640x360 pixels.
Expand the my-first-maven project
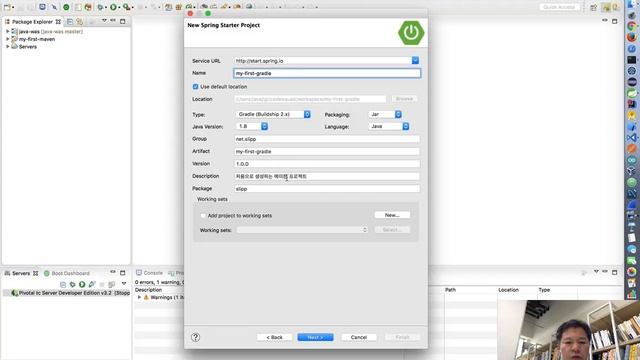(x=7, y=39)
